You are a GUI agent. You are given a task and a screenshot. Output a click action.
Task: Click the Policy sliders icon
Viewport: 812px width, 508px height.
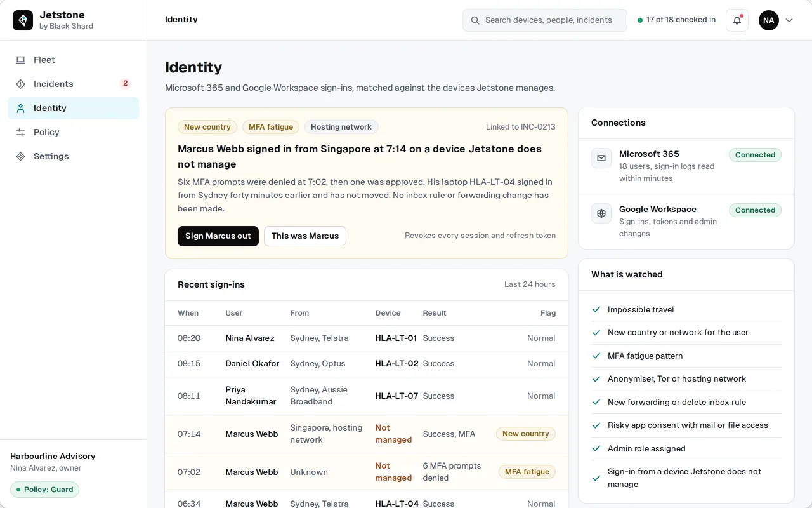tap(21, 132)
